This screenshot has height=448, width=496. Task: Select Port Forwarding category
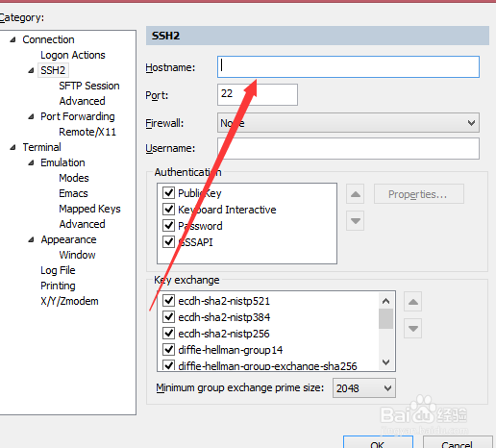pyautogui.click(x=78, y=116)
